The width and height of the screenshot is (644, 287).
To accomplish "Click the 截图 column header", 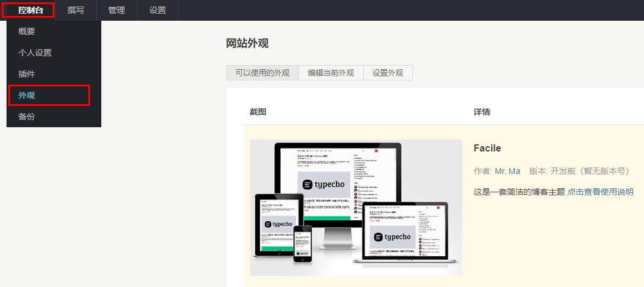I will pyautogui.click(x=258, y=112).
